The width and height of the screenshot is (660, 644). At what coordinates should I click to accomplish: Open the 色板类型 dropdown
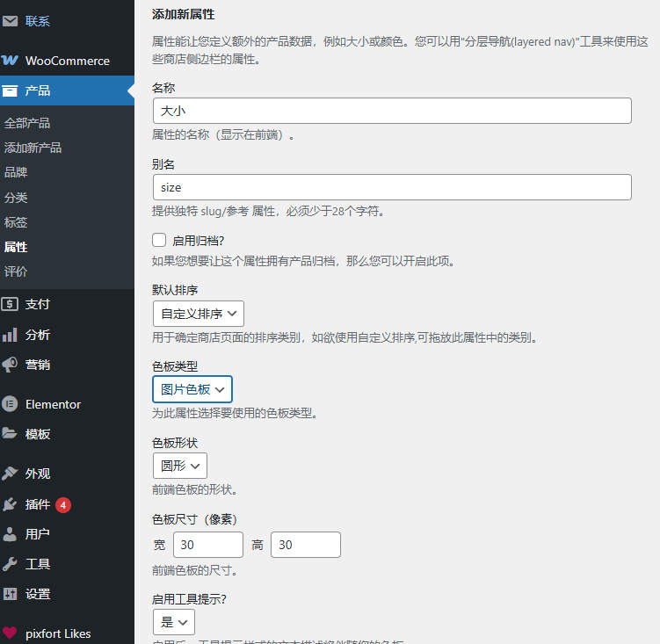[x=192, y=389]
